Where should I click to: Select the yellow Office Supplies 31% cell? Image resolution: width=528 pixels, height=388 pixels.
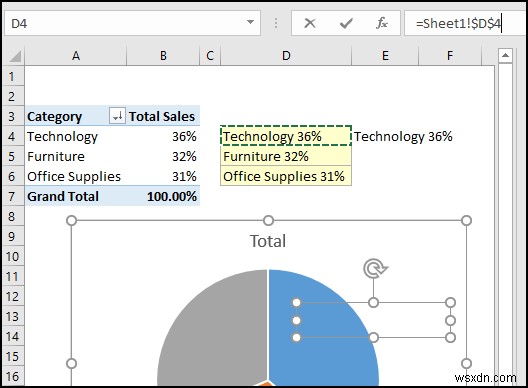pyautogui.click(x=286, y=176)
